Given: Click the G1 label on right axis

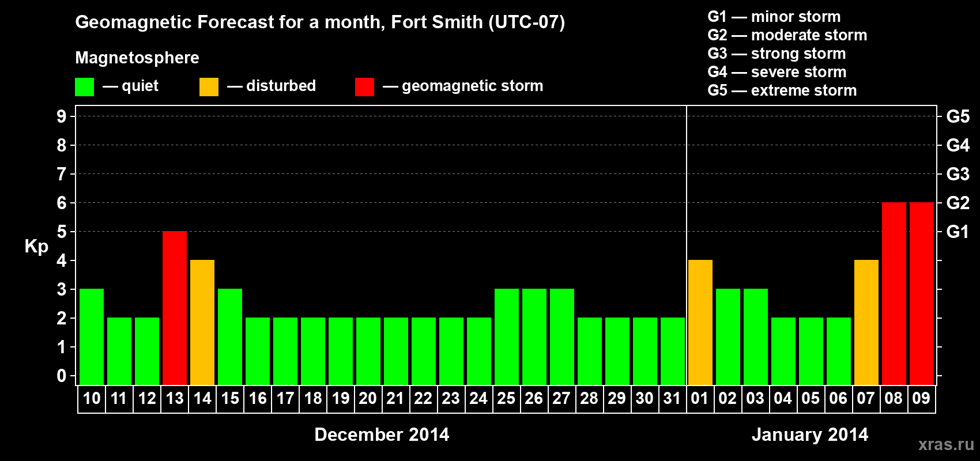Looking at the screenshot, I should pos(958,232).
